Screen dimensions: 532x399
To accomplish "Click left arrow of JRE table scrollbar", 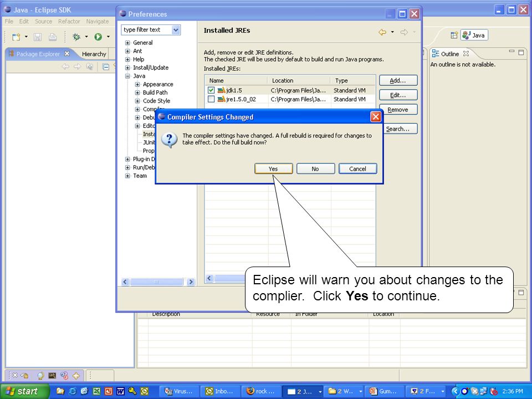I will click(x=209, y=278).
